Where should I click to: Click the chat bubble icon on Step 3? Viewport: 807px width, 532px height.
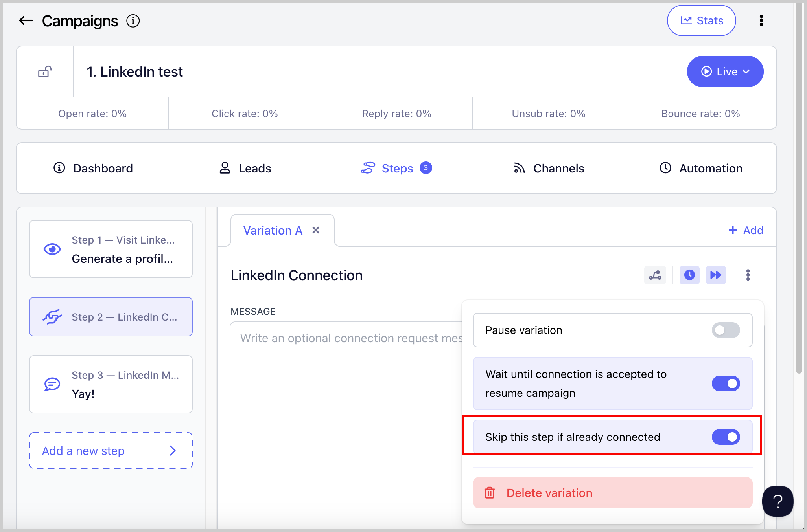(x=52, y=384)
